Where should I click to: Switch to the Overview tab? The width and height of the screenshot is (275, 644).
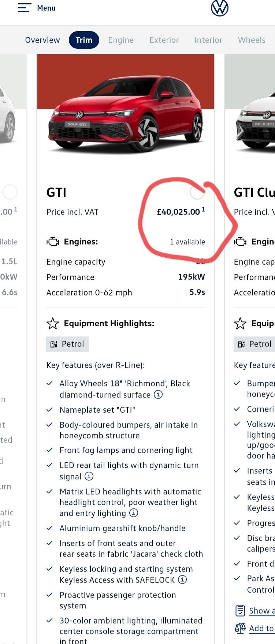pos(42,40)
